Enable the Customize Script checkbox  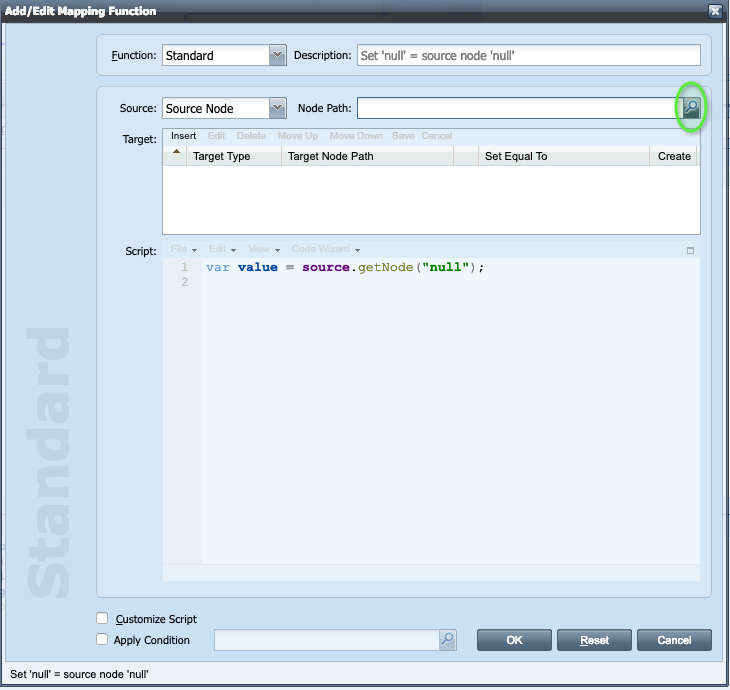point(102,618)
